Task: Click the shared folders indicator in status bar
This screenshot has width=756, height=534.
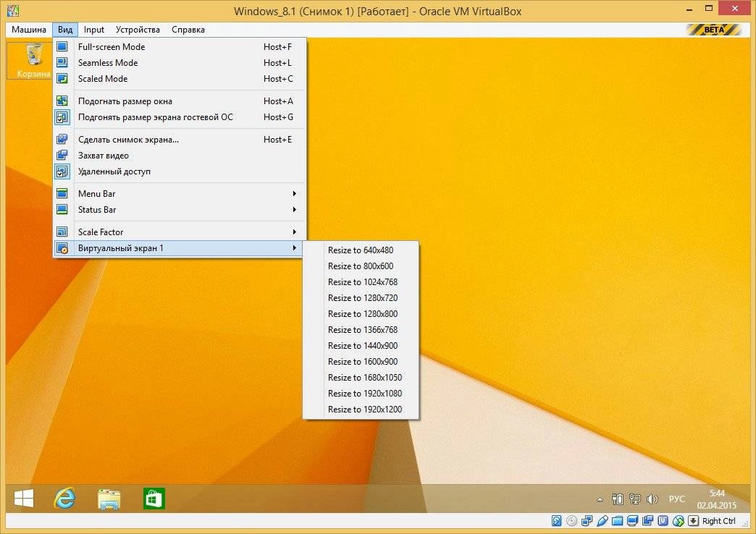Action: coord(617,520)
